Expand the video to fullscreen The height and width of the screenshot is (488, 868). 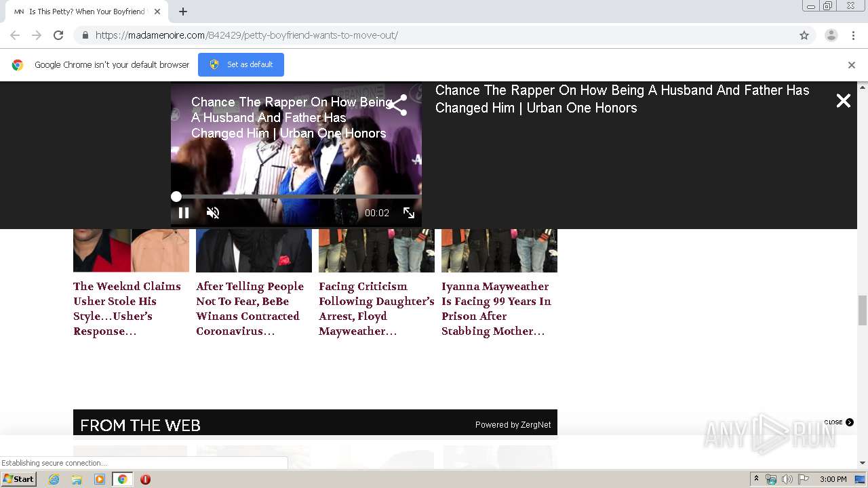pyautogui.click(x=409, y=213)
